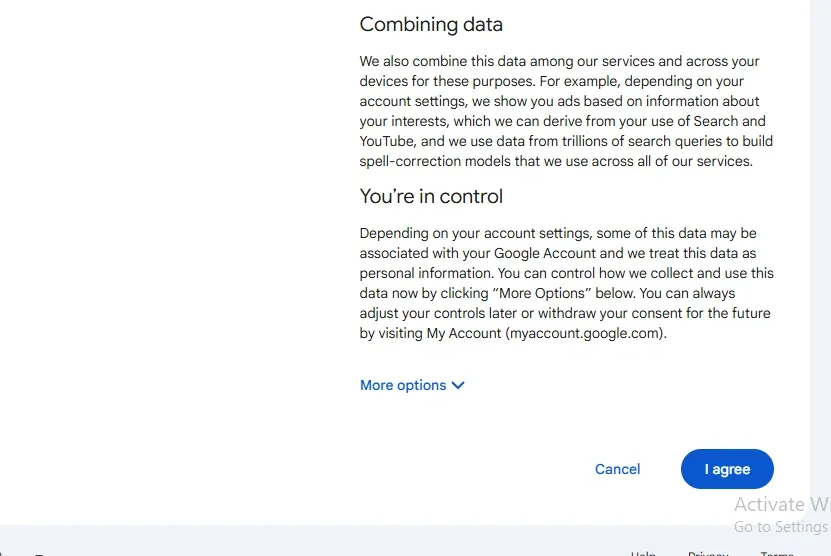831x556 pixels.
Task: Open the Help footer link
Action: coord(643,553)
